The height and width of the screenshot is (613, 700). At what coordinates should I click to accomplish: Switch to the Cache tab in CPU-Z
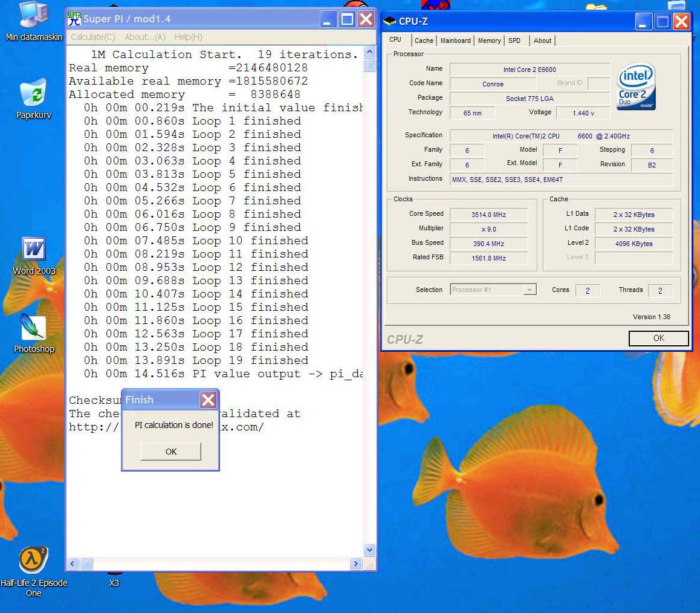(424, 41)
